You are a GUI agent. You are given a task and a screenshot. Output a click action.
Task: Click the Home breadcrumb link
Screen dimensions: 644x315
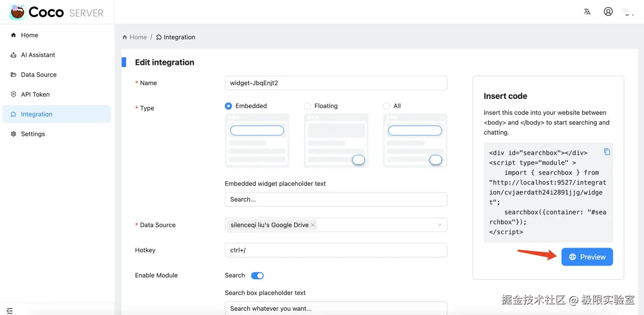tap(134, 37)
